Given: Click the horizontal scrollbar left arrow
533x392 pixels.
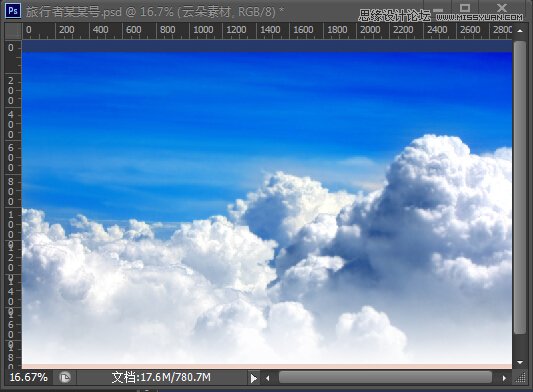Looking at the screenshot, I should point(268,378).
